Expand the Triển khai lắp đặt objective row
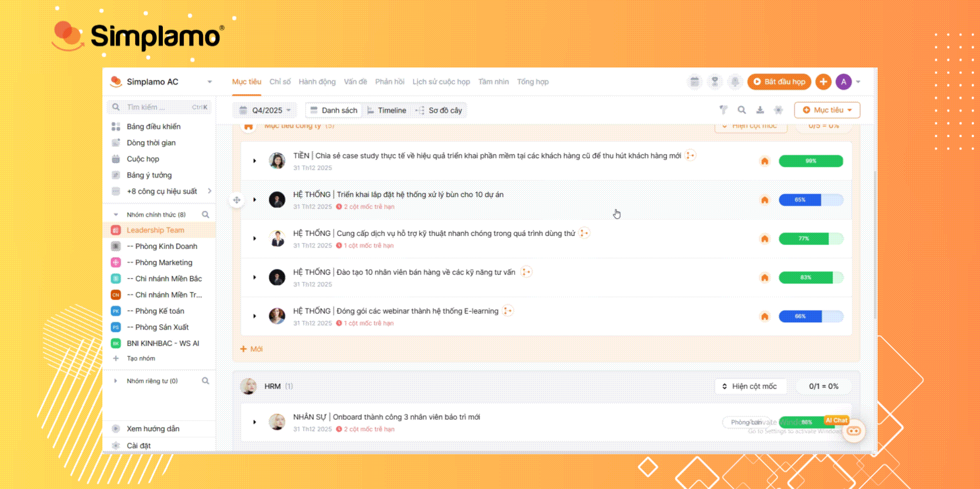This screenshot has height=489, width=980. click(x=254, y=199)
